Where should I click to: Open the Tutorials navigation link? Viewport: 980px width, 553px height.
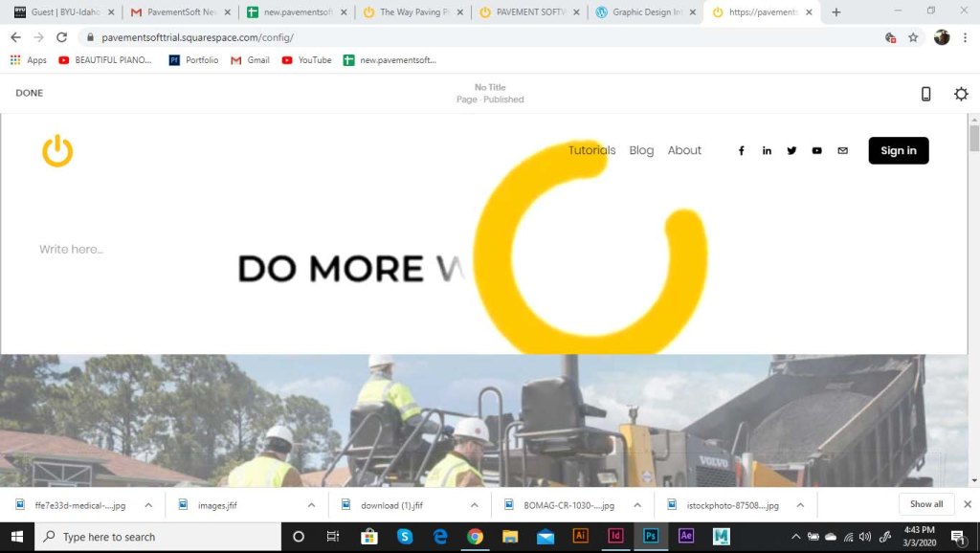591,150
